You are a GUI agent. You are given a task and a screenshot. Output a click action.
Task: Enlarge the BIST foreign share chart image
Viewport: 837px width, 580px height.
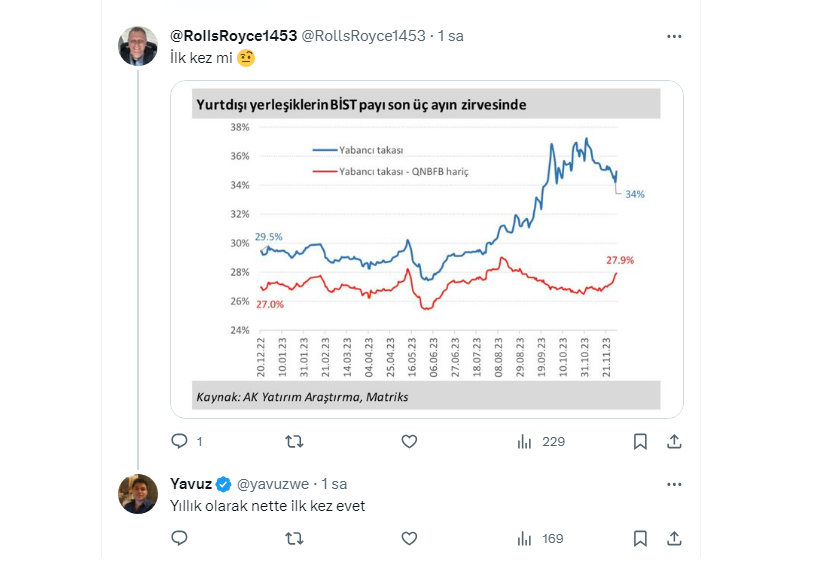click(x=427, y=249)
